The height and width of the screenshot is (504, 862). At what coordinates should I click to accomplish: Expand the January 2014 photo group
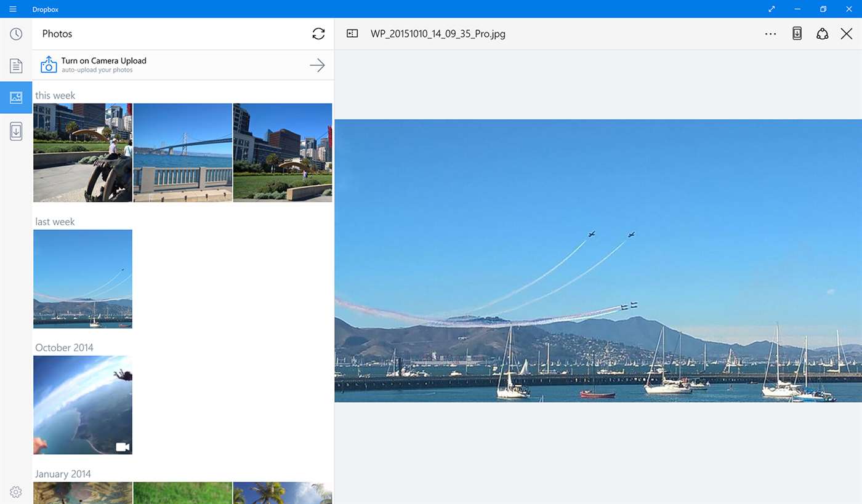point(63,473)
